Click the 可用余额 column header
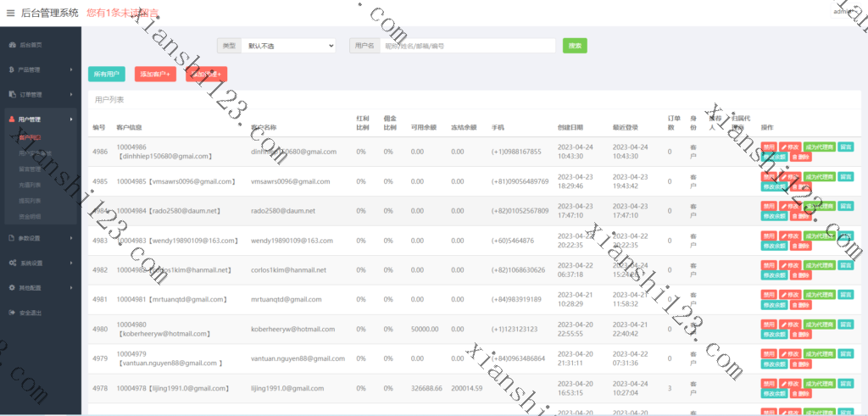 pyautogui.click(x=424, y=128)
